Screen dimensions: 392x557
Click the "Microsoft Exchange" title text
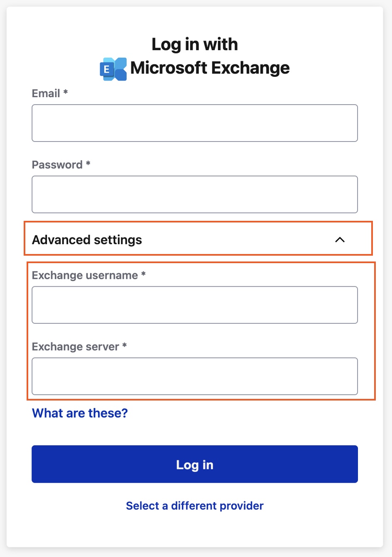[x=210, y=68]
